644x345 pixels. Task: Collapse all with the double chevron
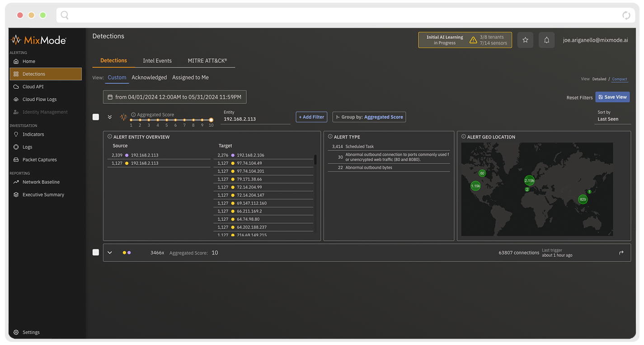click(110, 117)
